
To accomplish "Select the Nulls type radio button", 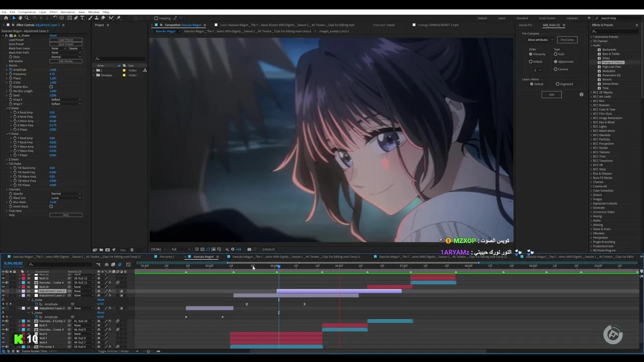I will coord(555,54).
